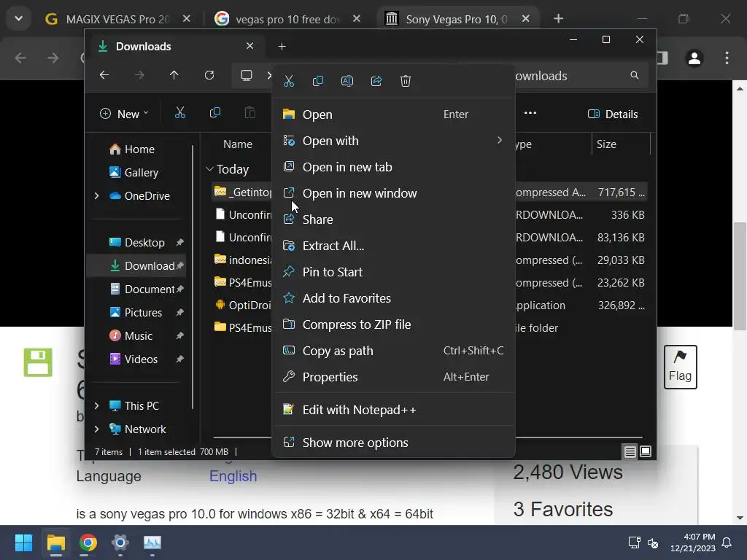
Task: Sort by the Size column header
Action: coord(606,144)
